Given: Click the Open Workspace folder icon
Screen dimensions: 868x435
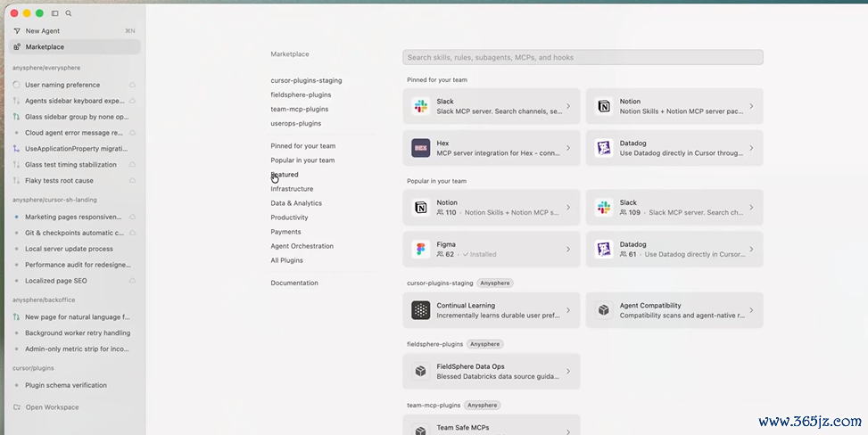Looking at the screenshot, I should point(17,407).
